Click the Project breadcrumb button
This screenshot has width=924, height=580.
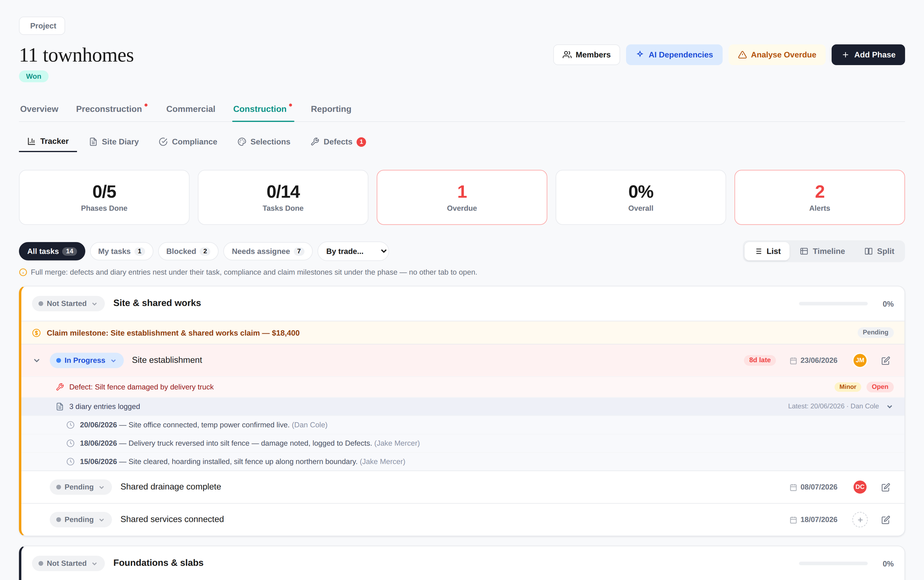[42, 26]
